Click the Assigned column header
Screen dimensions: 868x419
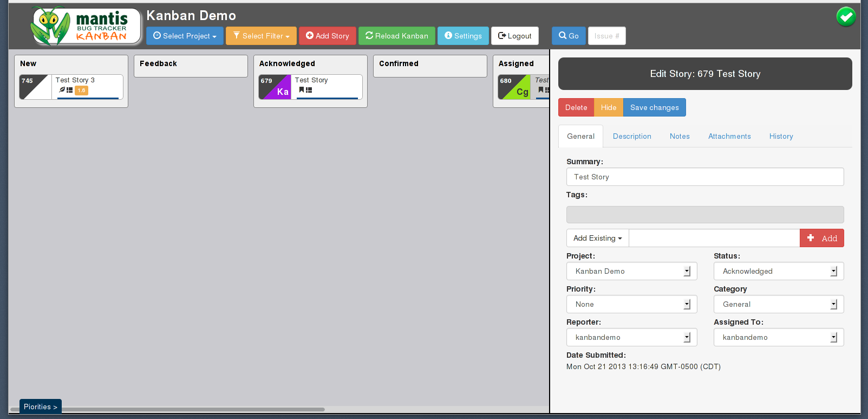coord(516,63)
